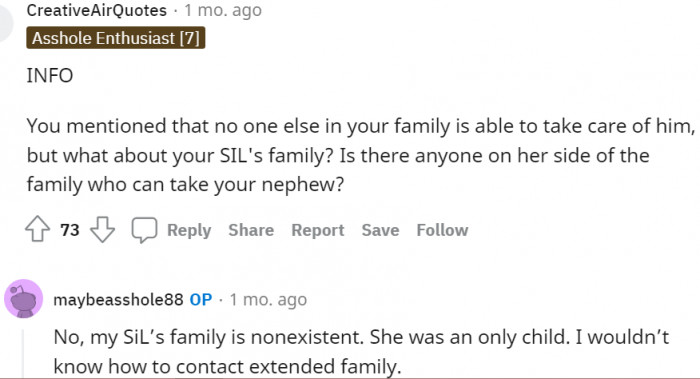Screen dimensions: 700x379
Task: Open the timestamp link on the maybeasshole88 reply
Action: pos(268,300)
